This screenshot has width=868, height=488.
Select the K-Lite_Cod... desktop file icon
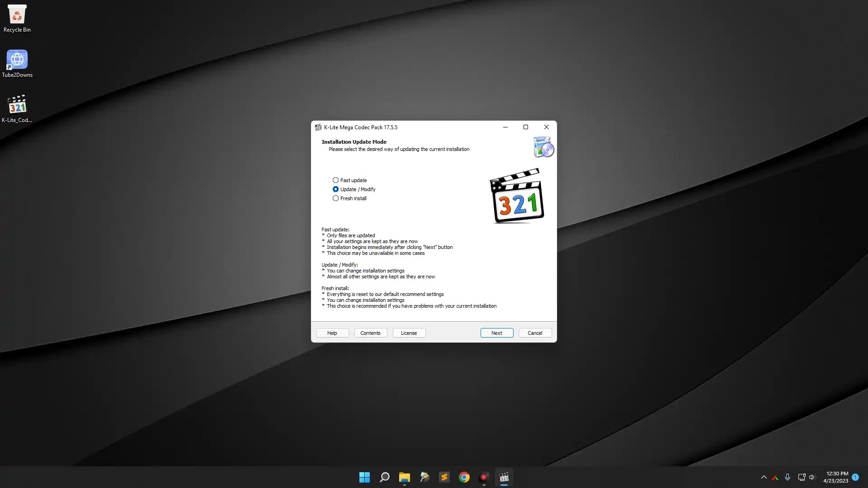click(17, 109)
